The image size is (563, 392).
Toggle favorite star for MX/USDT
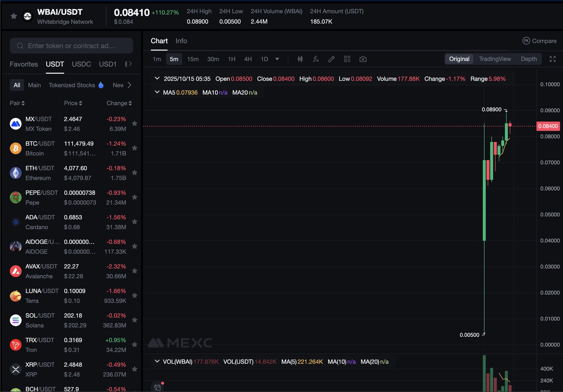[x=134, y=124]
